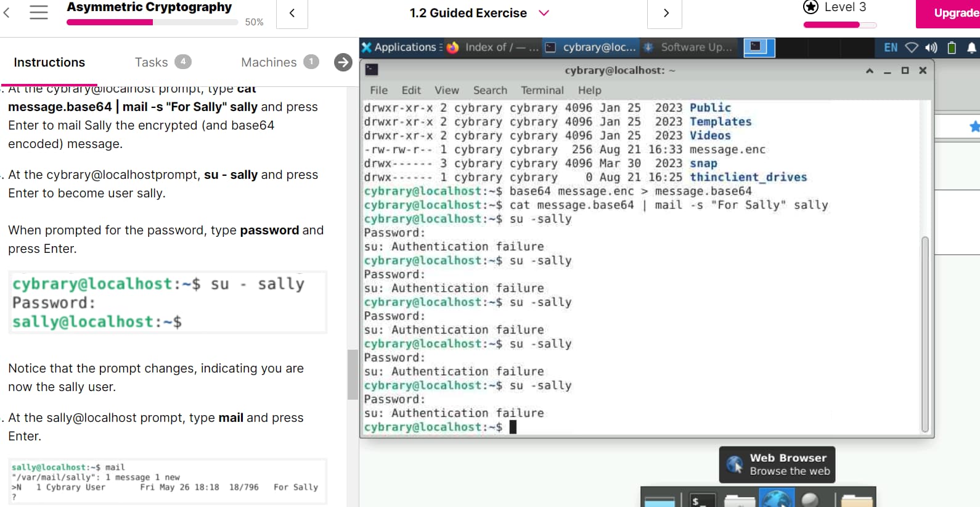Click the network status icon in panel
The width and height of the screenshot is (980, 507).
(912, 47)
